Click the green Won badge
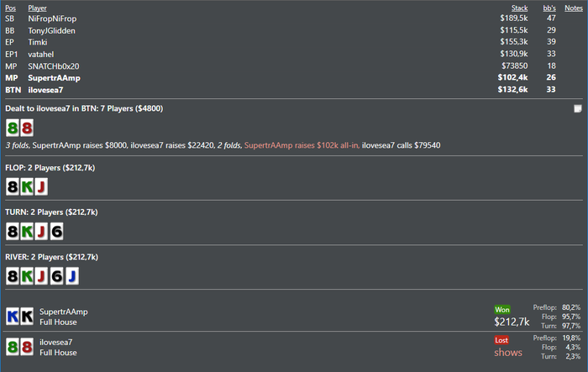The width and height of the screenshot is (588, 372). (x=501, y=309)
